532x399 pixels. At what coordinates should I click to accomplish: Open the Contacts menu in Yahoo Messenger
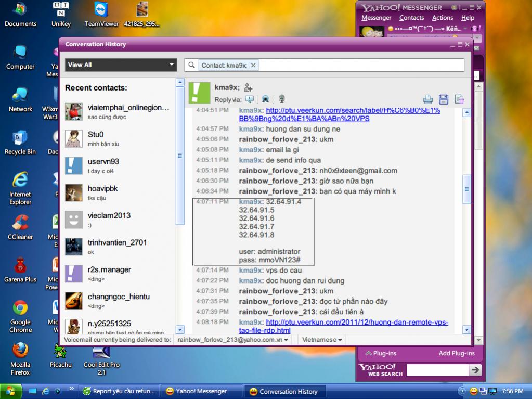point(411,18)
